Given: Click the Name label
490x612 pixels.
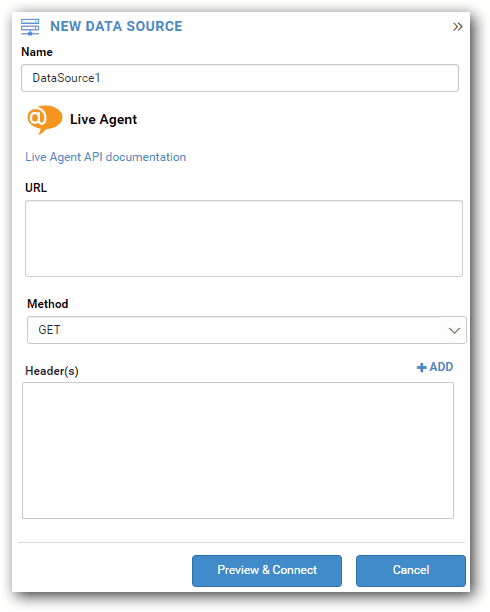Looking at the screenshot, I should pyautogui.click(x=37, y=52).
